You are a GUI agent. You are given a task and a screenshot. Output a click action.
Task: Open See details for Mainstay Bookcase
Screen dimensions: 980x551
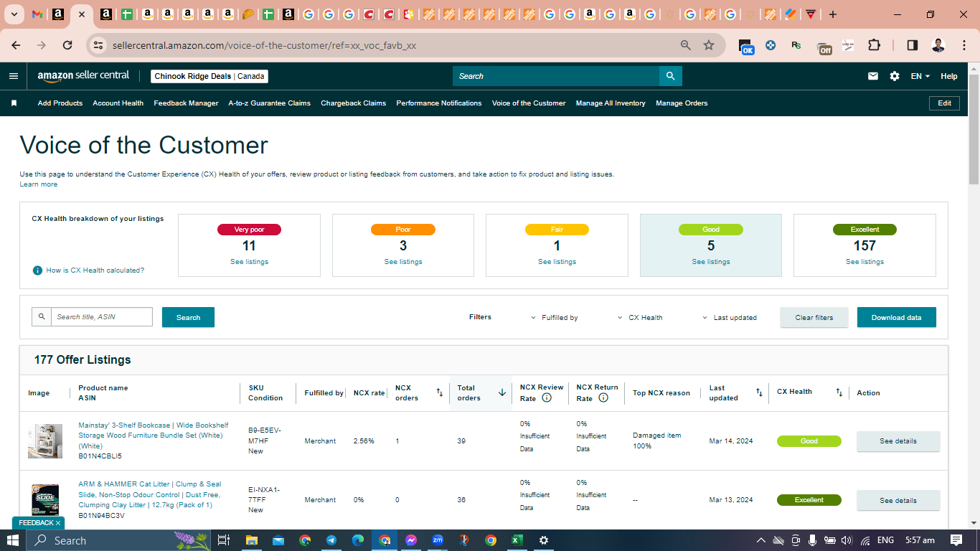click(x=898, y=441)
